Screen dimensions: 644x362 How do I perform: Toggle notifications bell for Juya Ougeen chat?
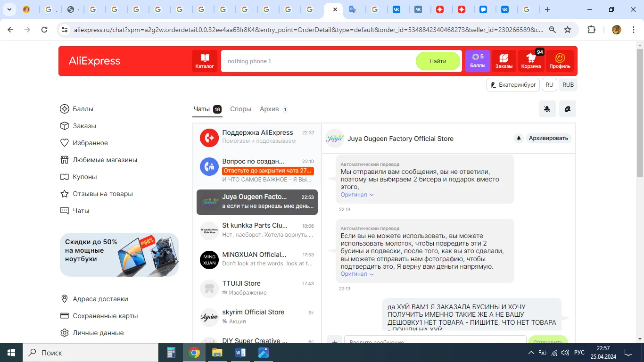[x=519, y=138]
